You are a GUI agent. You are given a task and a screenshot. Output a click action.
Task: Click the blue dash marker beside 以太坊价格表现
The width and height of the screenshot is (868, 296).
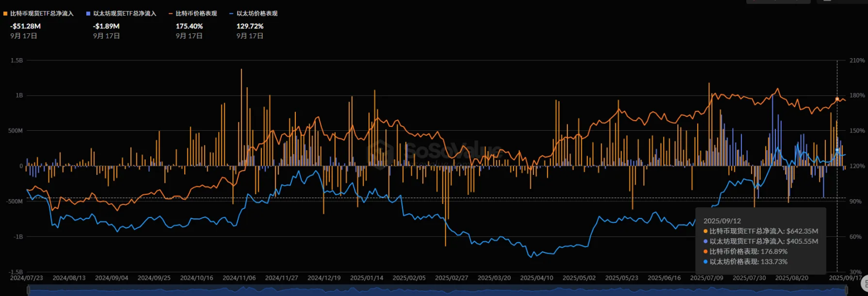pyautogui.click(x=231, y=13)
